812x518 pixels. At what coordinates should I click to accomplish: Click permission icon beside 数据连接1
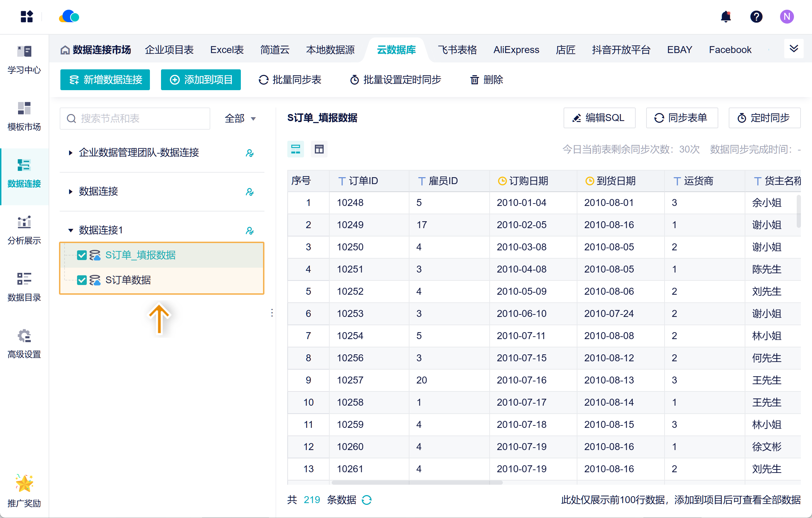(x=249, y=231)
